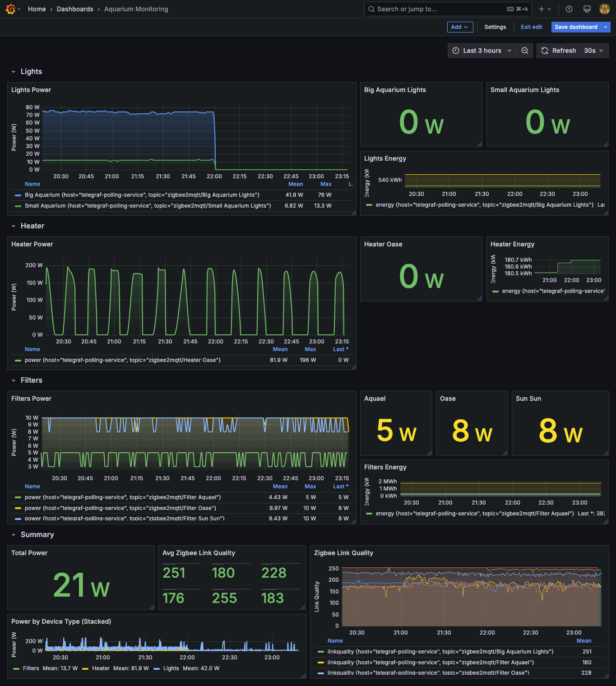Click the Refresh icon

tap(545, 50)
